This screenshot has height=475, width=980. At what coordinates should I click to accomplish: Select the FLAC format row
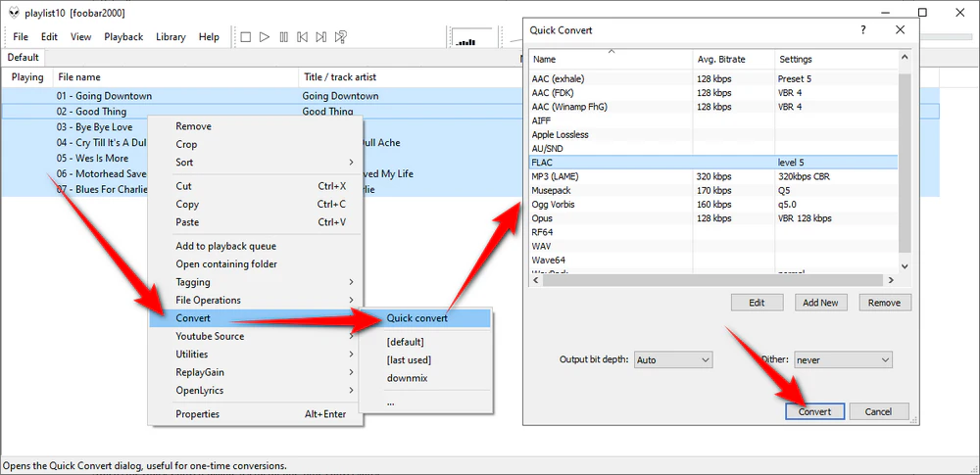tap(713, 163)
